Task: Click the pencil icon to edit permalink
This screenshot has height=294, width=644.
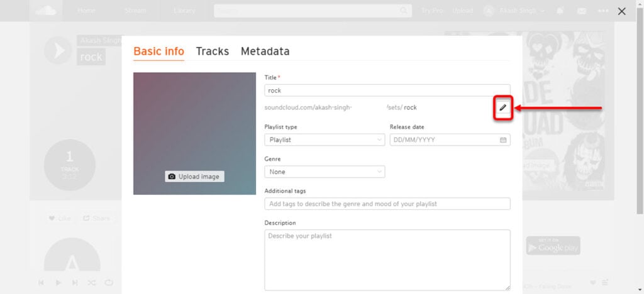Action: pos(502,108)
